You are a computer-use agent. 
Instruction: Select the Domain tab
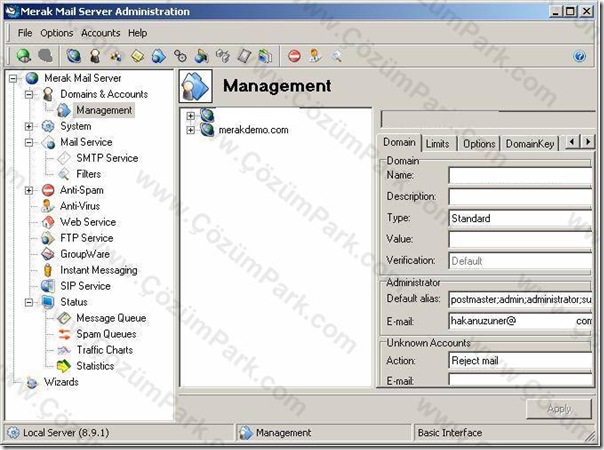[x=399, y=143]
